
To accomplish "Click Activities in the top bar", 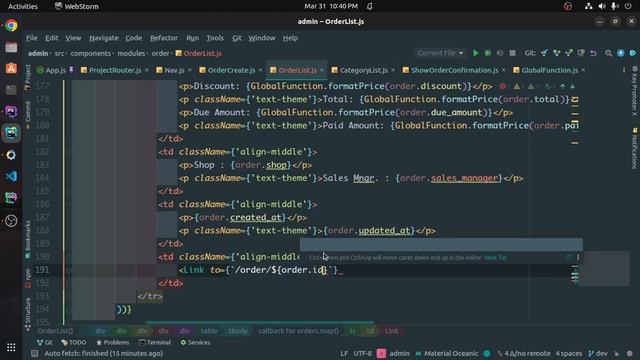I will [23, 6].
